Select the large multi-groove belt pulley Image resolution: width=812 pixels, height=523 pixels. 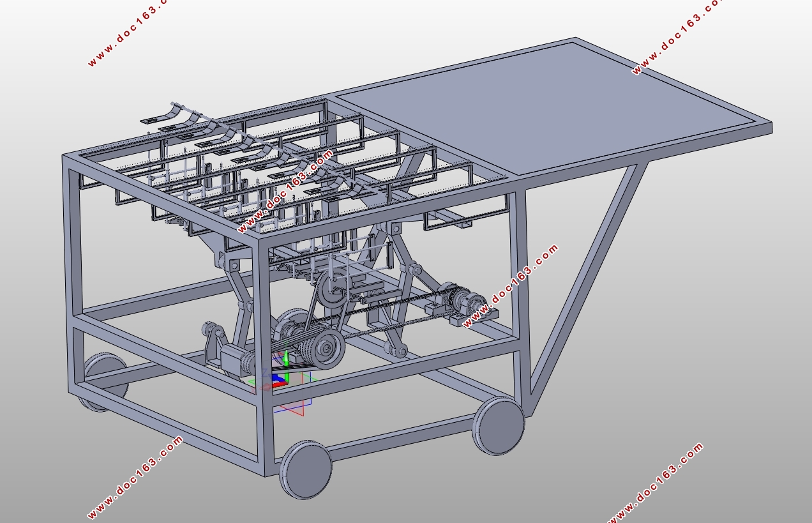click(321, 349)
